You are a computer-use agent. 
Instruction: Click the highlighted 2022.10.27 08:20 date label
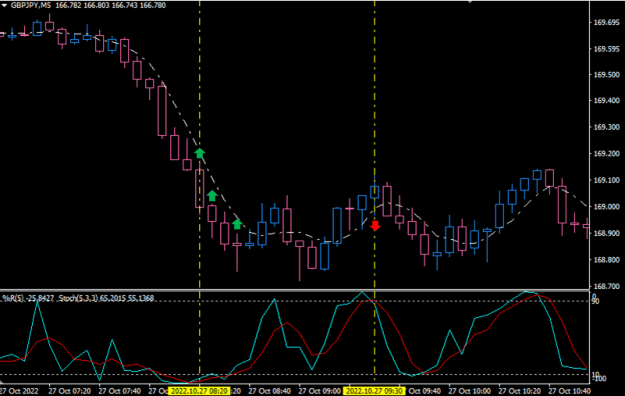pos(199,391)
